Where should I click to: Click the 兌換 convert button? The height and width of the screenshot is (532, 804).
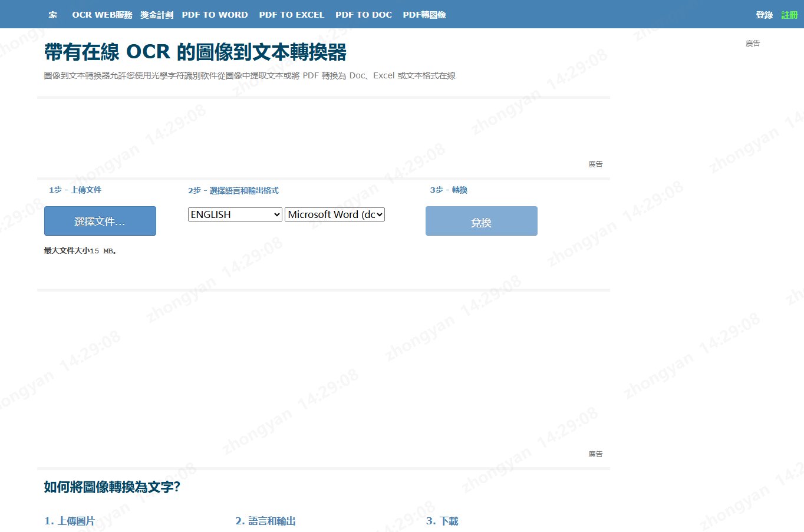482,221
